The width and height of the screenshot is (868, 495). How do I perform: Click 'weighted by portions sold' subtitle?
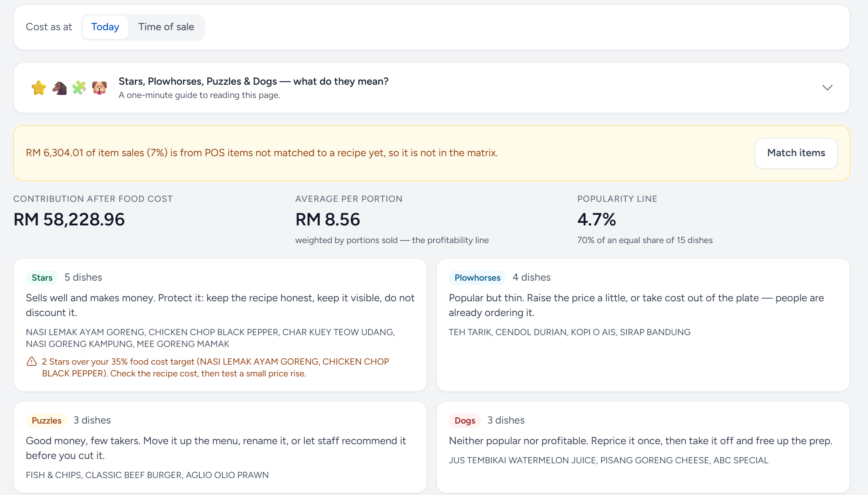(392, 240)
